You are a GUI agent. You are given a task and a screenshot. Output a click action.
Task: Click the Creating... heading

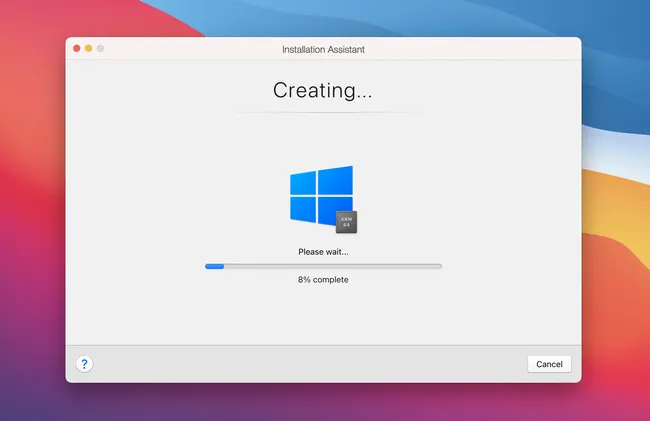(323, 90)
